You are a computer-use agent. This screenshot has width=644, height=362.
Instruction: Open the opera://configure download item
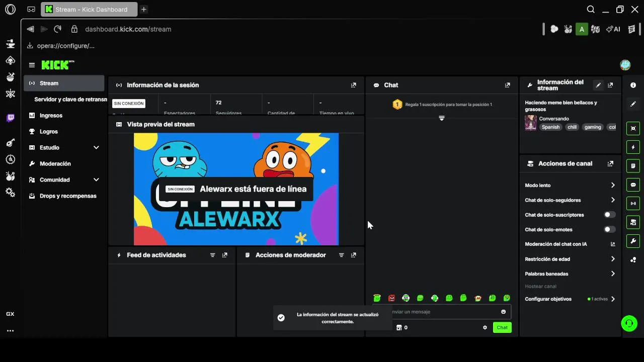click(x=61, y=46)
